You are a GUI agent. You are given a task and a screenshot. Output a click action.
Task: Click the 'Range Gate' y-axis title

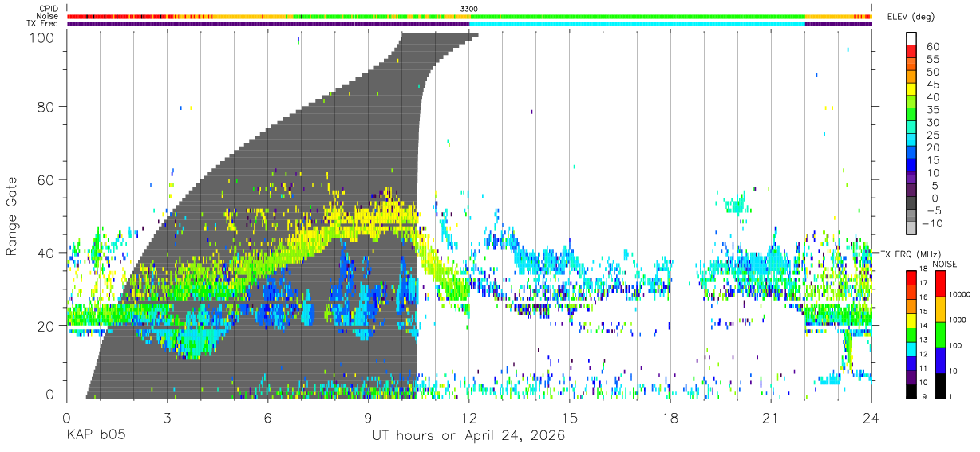12,216
